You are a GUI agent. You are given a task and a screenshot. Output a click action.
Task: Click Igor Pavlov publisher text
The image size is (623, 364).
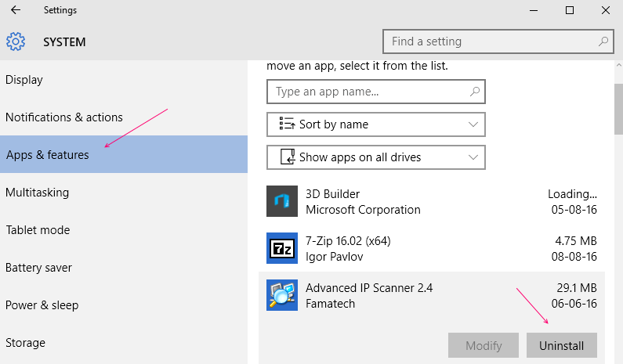point(334,257)
